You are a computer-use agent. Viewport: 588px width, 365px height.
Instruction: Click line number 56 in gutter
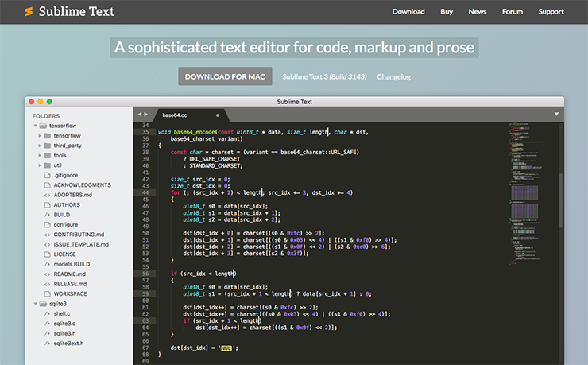point(145,274)
